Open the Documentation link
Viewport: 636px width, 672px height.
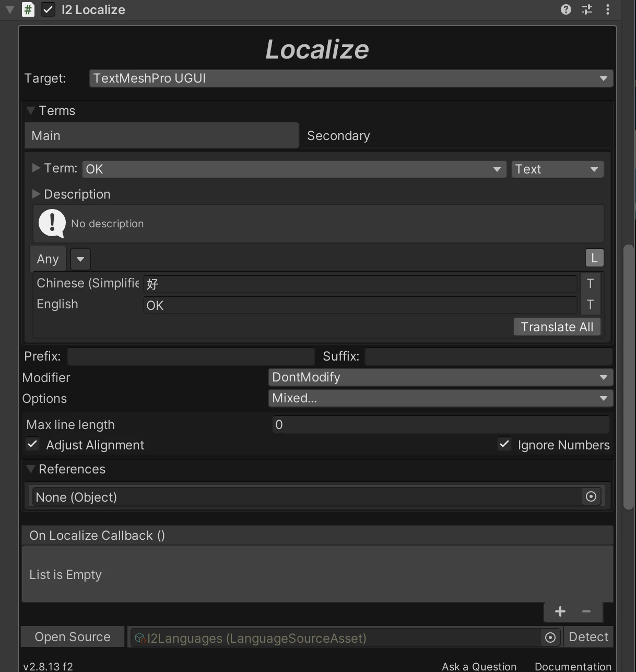coord(573,666)
